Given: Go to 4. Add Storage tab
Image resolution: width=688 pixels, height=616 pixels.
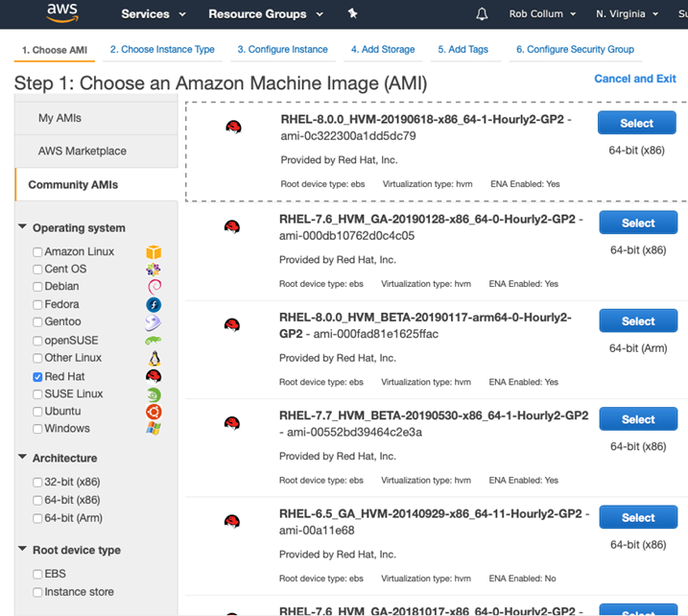Looking at the screenshot, I should [383, 50].
